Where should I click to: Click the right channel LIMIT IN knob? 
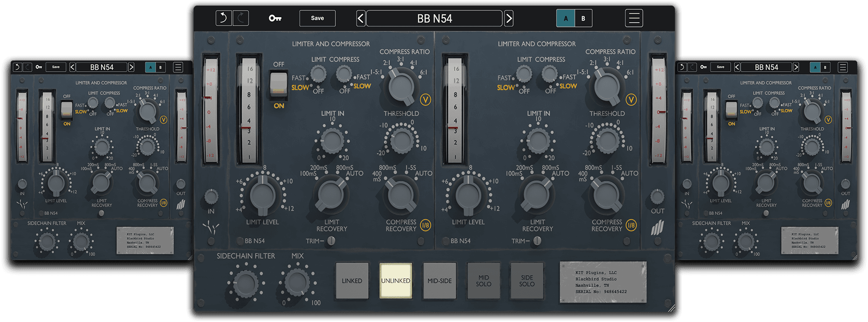[538, 141]
